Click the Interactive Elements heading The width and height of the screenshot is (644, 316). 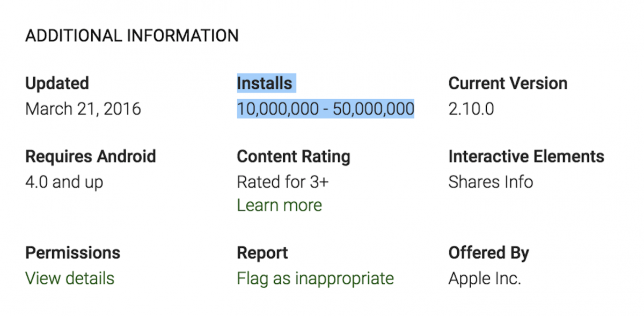point(526,156)
